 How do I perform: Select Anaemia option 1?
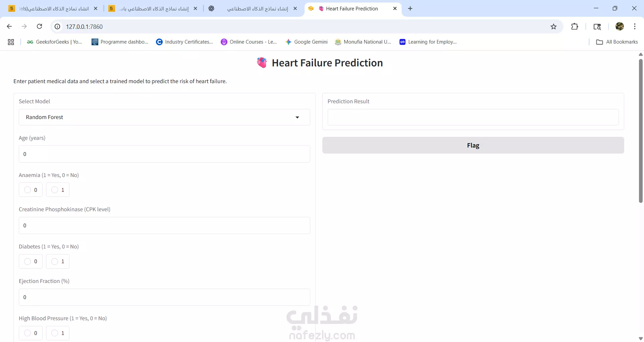58,190
